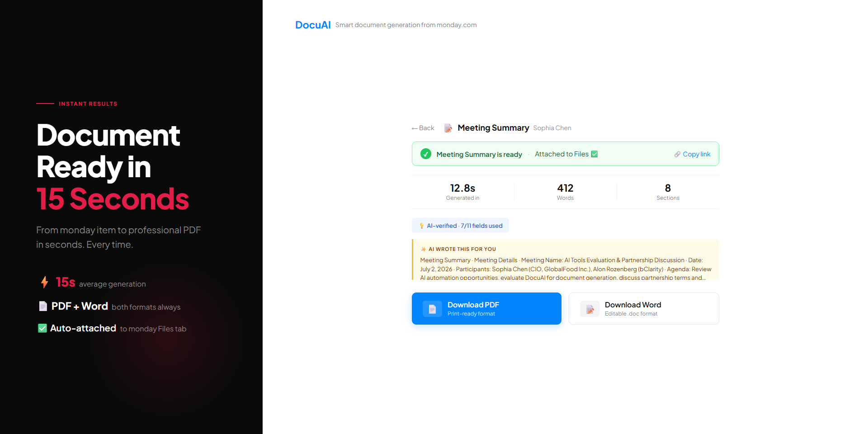The image size is (868, 434).
Task: Click the lightning bolt icon
Action: (44, 282)
